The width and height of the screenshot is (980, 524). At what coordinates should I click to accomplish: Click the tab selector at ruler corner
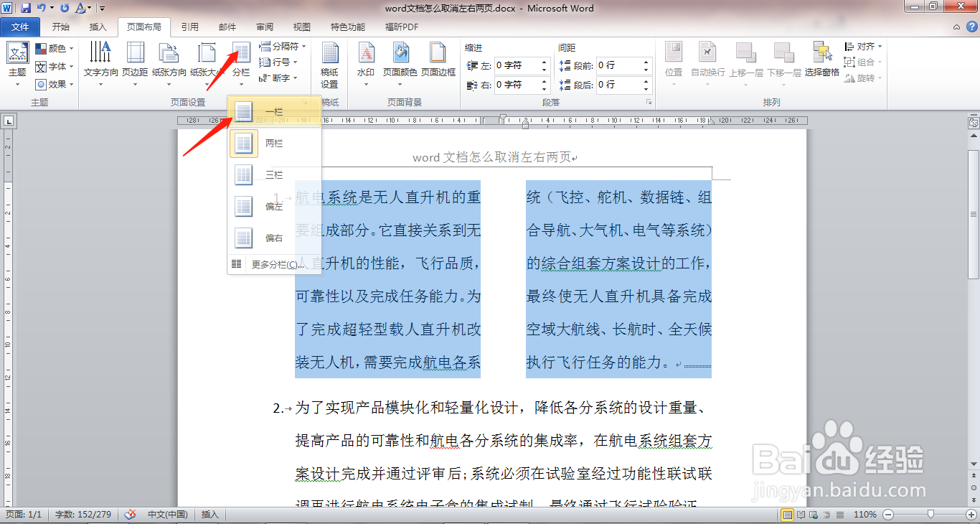point(9,120)
